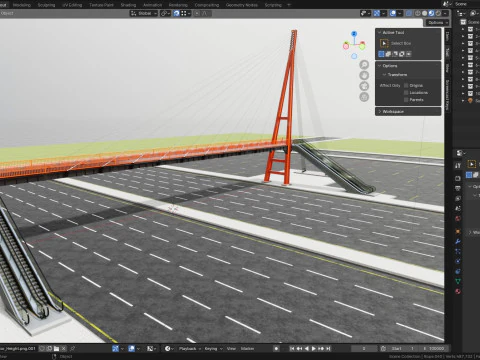Switch to the Shading workspace tab

[128, 5]
